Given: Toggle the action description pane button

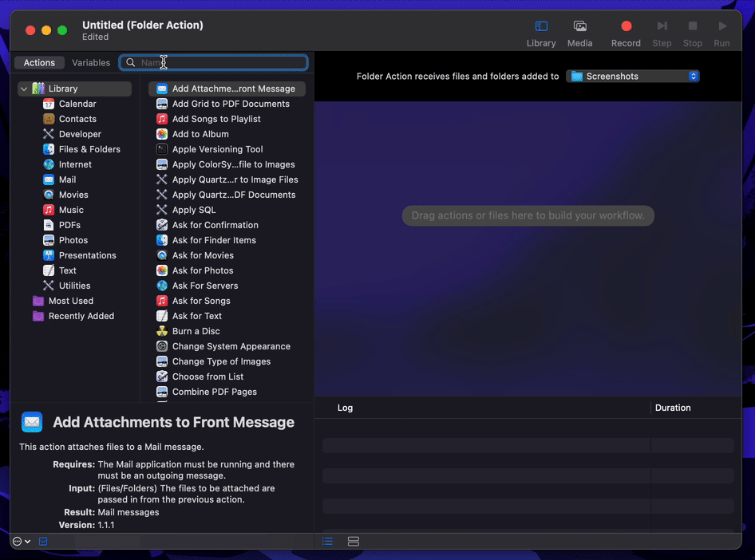Looking at the screenshot, I should [x=43, y=541].
